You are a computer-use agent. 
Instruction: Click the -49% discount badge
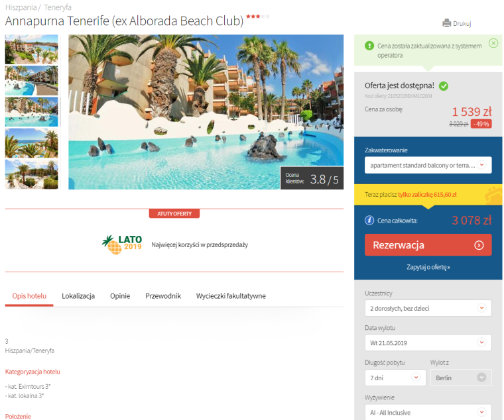click(481, 124)
